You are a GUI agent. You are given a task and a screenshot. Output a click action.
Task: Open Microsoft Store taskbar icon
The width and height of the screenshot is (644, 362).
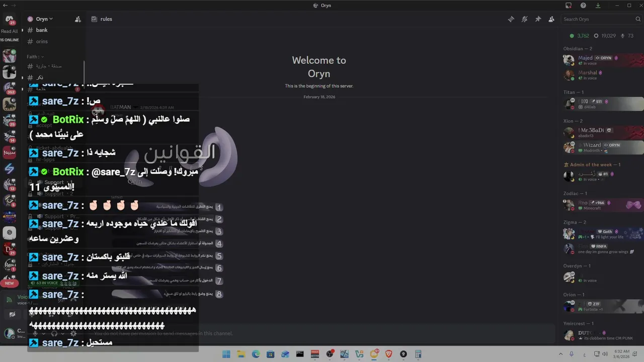click(x=270, y=354)
